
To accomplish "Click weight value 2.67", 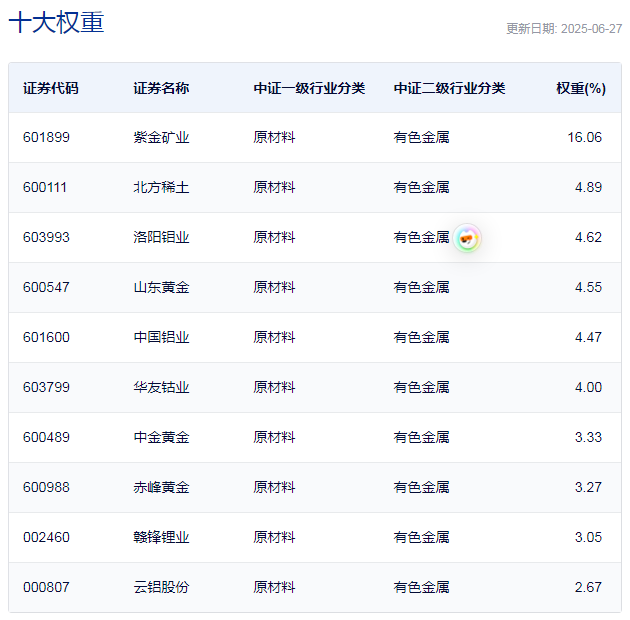I will pos(588,587).
